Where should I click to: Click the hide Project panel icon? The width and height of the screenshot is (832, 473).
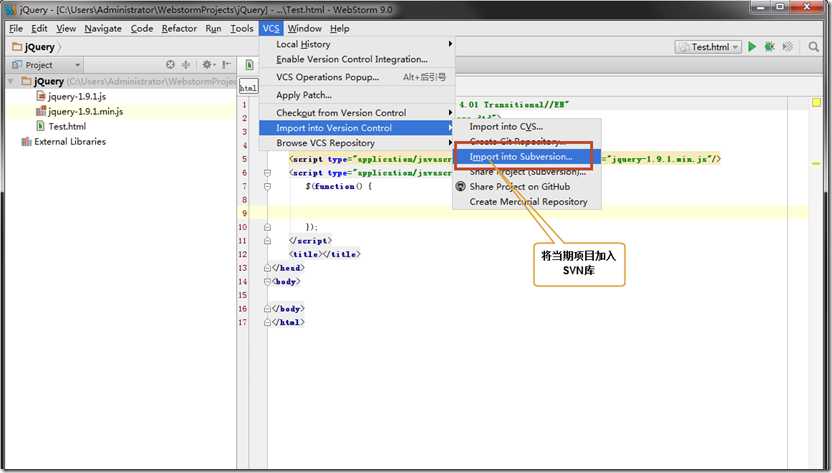(x=227, y=64)
